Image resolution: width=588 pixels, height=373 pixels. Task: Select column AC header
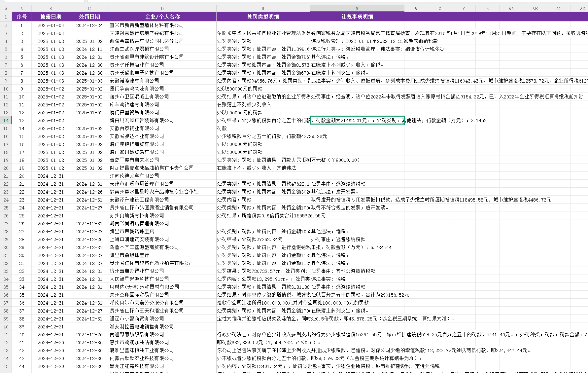click(559, 9)
